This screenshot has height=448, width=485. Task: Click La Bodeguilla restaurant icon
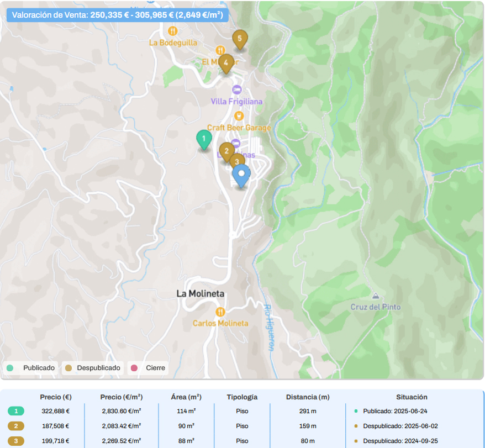(172, 31)
